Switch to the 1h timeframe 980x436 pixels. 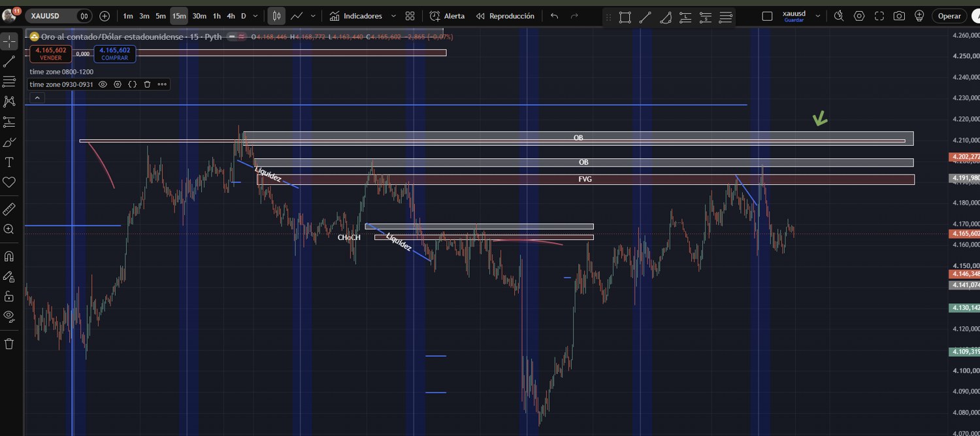point(217,16)
